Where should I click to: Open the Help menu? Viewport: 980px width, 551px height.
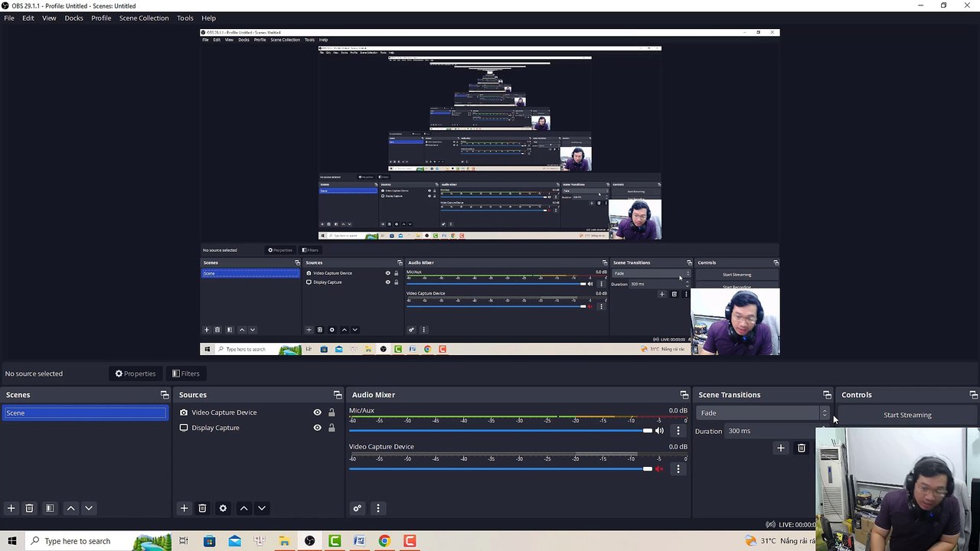click(208, 18)
